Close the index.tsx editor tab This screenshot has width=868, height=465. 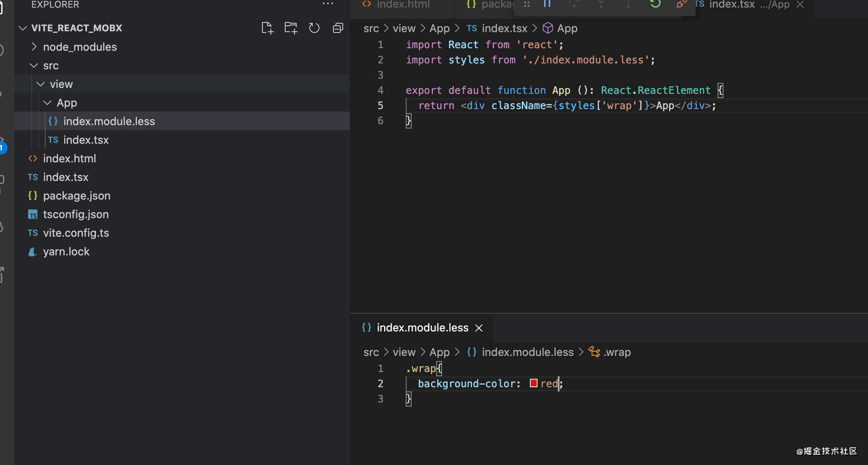pyautogui.click(x=800, y=5)
